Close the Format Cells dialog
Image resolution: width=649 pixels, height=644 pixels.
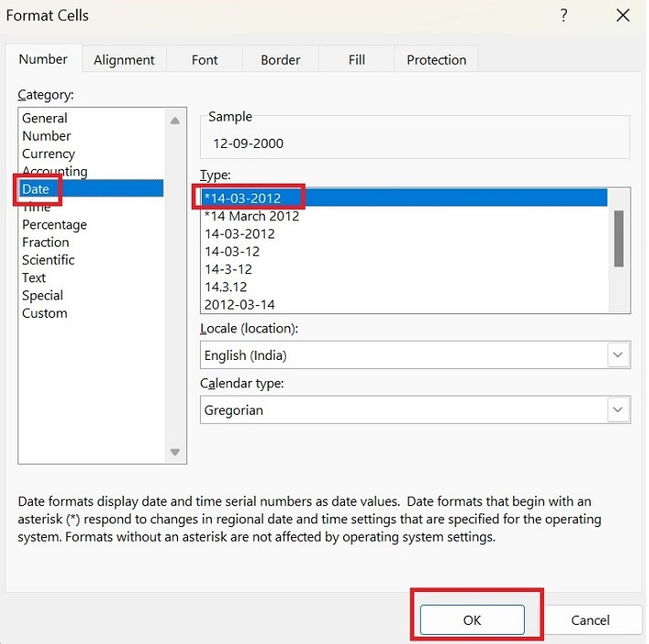pos(623,16)
